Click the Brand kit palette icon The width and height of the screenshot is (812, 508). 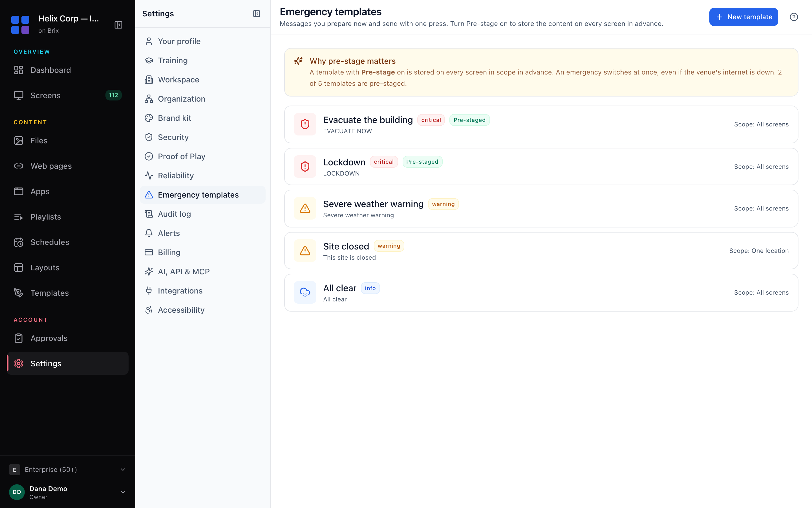coord(149,118)
